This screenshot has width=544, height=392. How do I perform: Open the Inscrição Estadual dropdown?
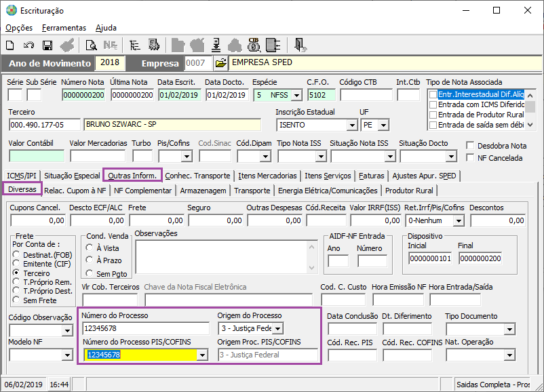coord(351,125)
